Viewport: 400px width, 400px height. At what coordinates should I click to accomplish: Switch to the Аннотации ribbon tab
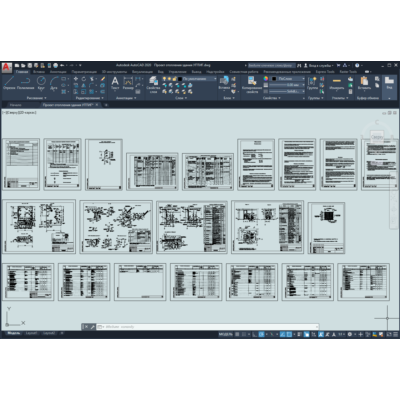pos(58,72)
